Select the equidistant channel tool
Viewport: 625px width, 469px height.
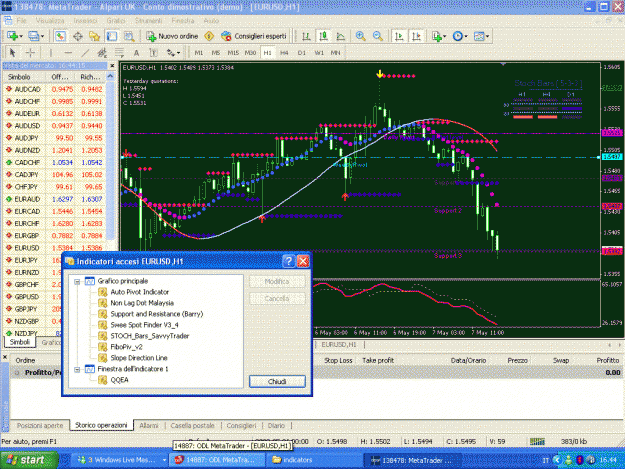click(102, 53)
